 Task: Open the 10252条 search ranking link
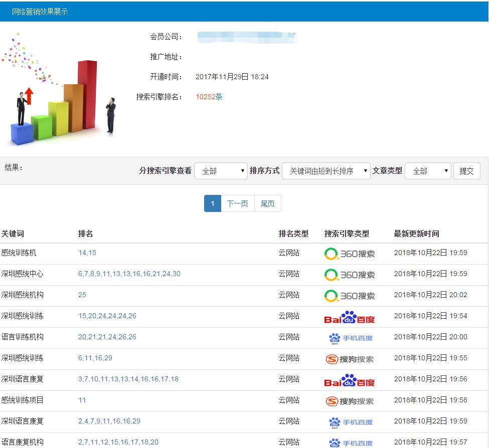tap(209, 97)
